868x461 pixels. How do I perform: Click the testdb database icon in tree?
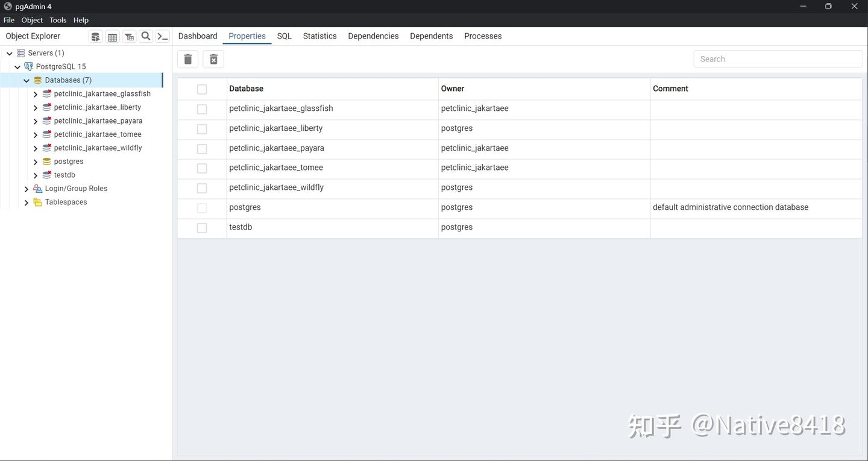click(47, 175)
